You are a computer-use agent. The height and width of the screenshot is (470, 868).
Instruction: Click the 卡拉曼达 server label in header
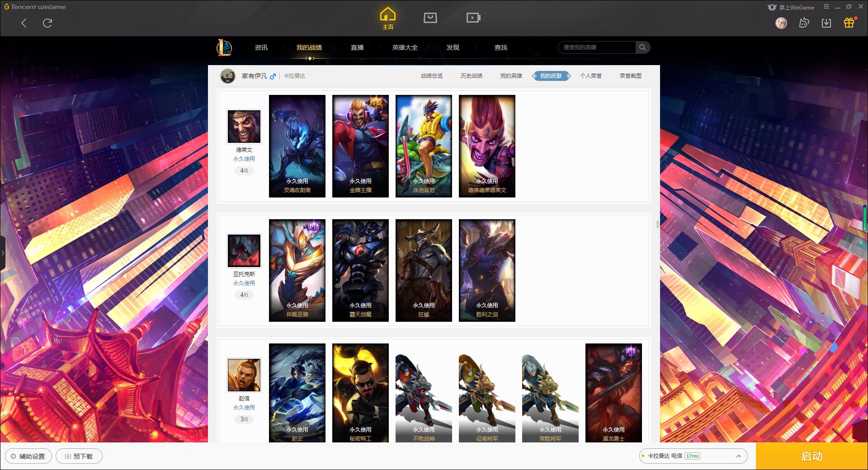coord(294,76)
